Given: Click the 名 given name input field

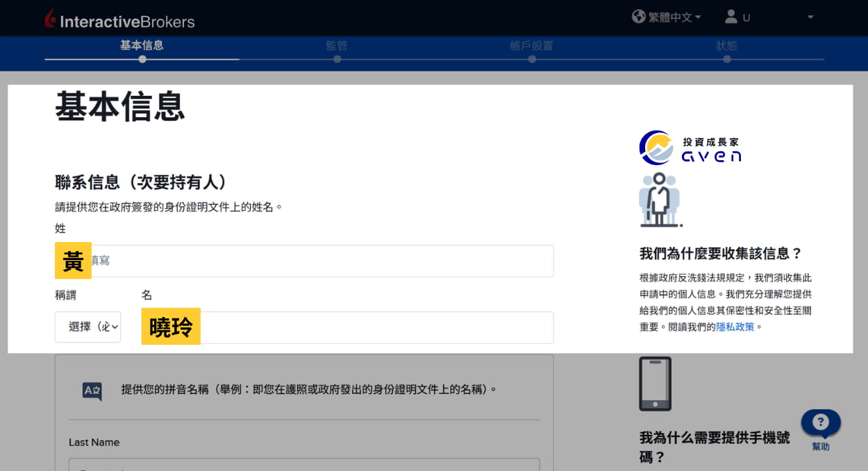Looking at the screenshot, I should 347,327.
